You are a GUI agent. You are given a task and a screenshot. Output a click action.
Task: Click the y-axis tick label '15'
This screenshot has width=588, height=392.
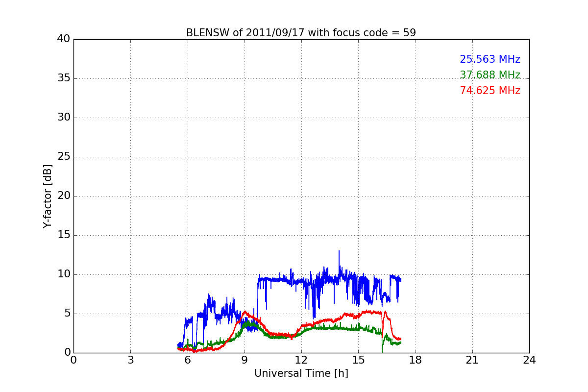[64, 235]
